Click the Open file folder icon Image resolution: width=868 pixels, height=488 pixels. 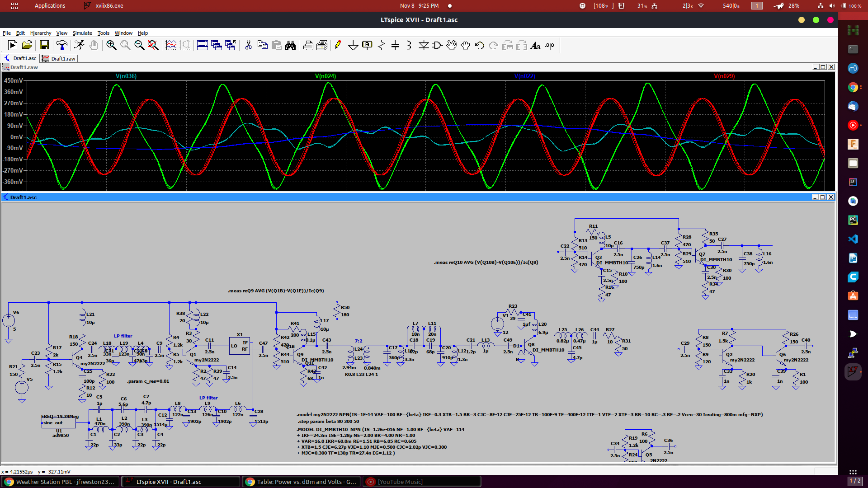click(27, 45)
